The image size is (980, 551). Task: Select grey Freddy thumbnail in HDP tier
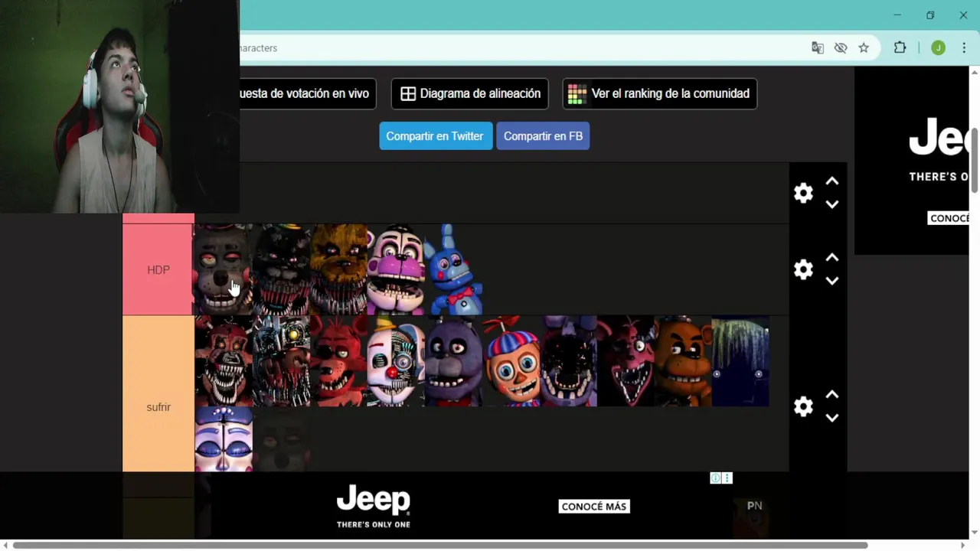pos(224,269)
